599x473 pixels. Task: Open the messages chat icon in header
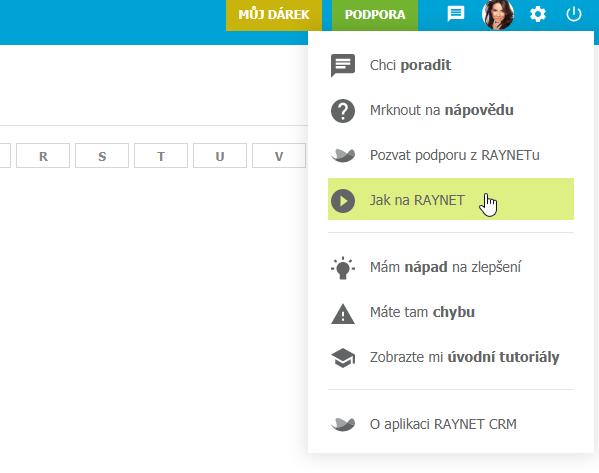(x=455, y=14)
